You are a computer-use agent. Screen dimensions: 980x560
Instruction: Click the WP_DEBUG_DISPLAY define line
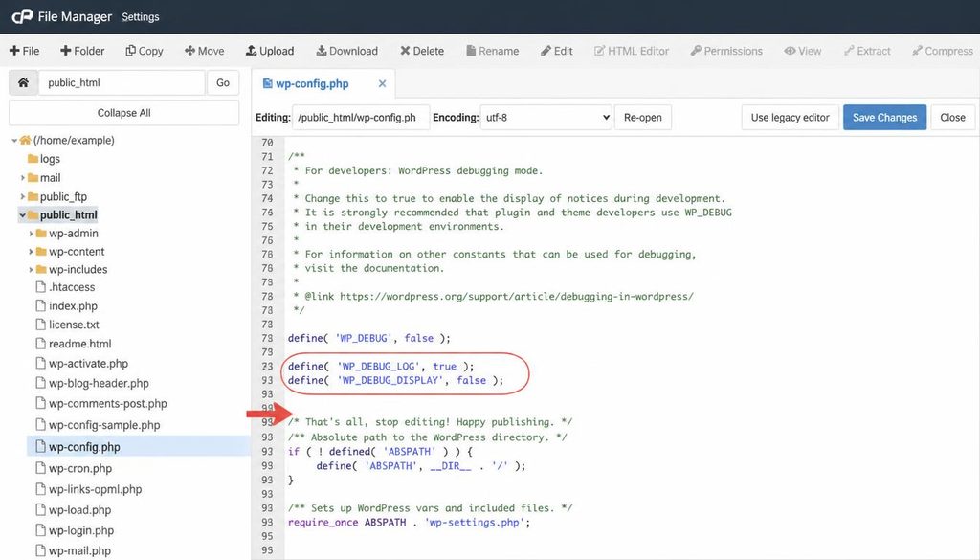(395, 380)
